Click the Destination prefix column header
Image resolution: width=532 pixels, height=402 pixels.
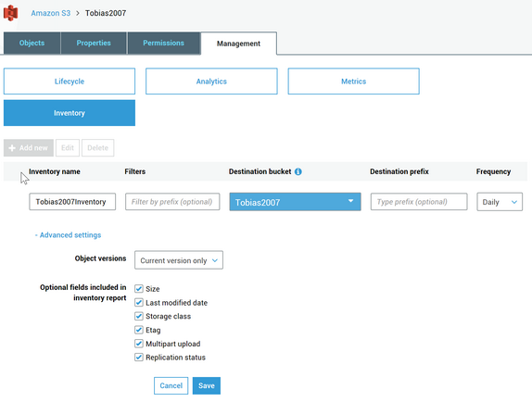399,171
